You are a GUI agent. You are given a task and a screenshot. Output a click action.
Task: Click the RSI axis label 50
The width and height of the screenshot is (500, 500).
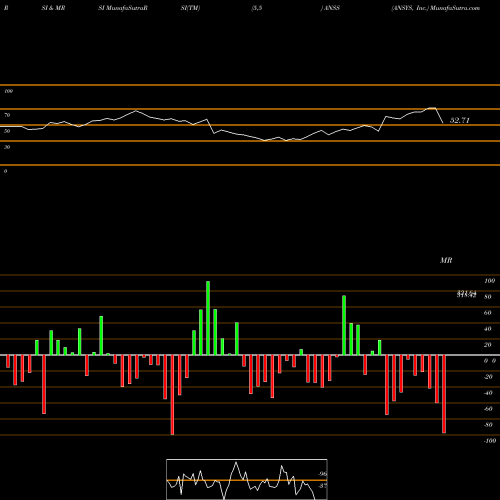coord(7,131)
